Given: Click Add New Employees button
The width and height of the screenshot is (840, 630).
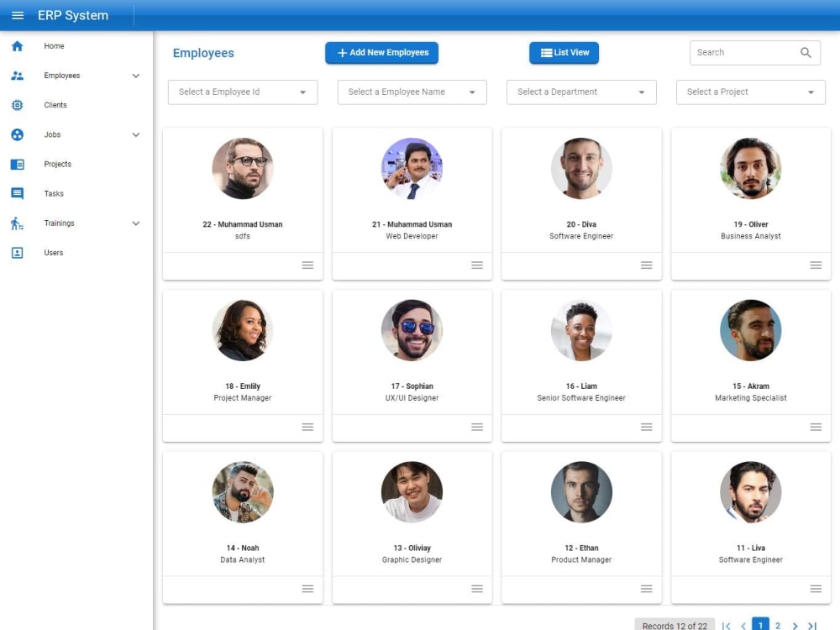Looking at the screenshot, I should [x=381, y=52].
